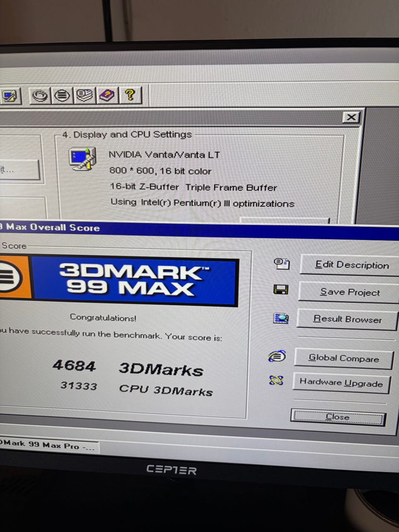Click the Save Project button
399x532 pixels.
pos(348,292)
